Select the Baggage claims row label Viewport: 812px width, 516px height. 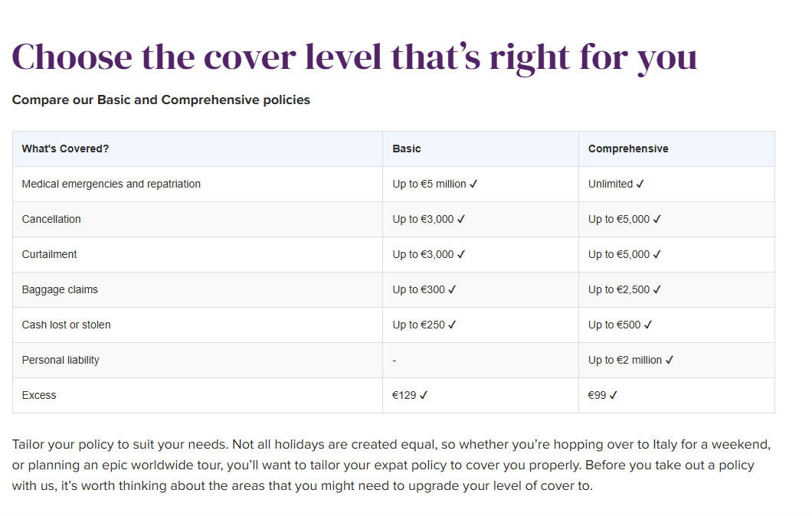(60, 289)
